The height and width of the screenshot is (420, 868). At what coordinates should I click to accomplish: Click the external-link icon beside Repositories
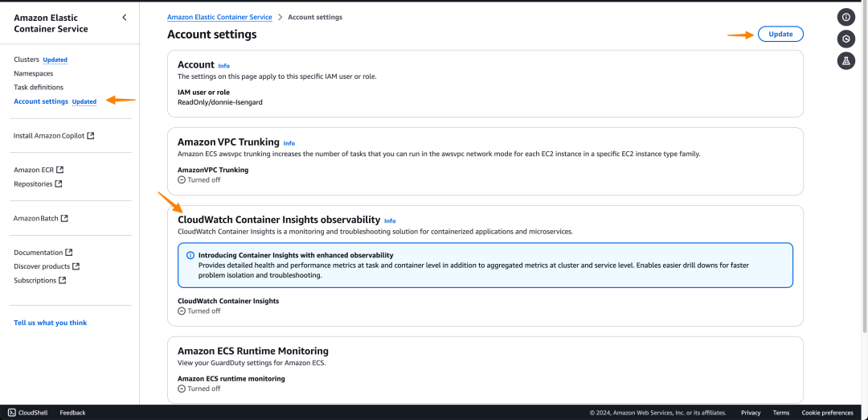pyautogui.click(x=58, y=183)
